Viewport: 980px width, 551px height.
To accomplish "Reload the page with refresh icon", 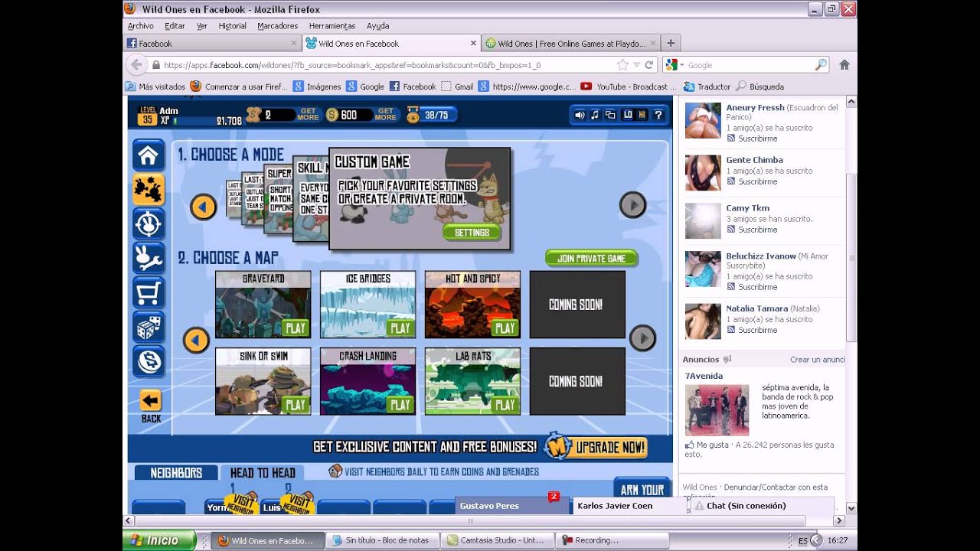I will [649, 65].
